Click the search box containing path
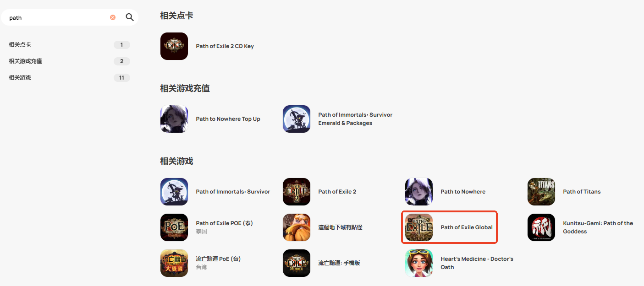644x286 pixels. coord(57,17)
